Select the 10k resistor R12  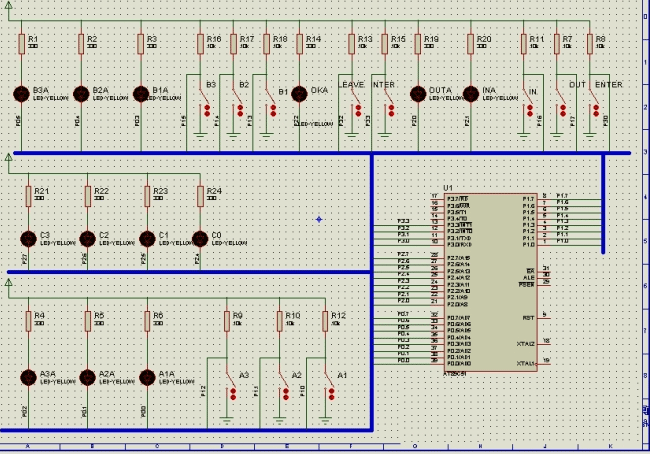pos(327,320)
